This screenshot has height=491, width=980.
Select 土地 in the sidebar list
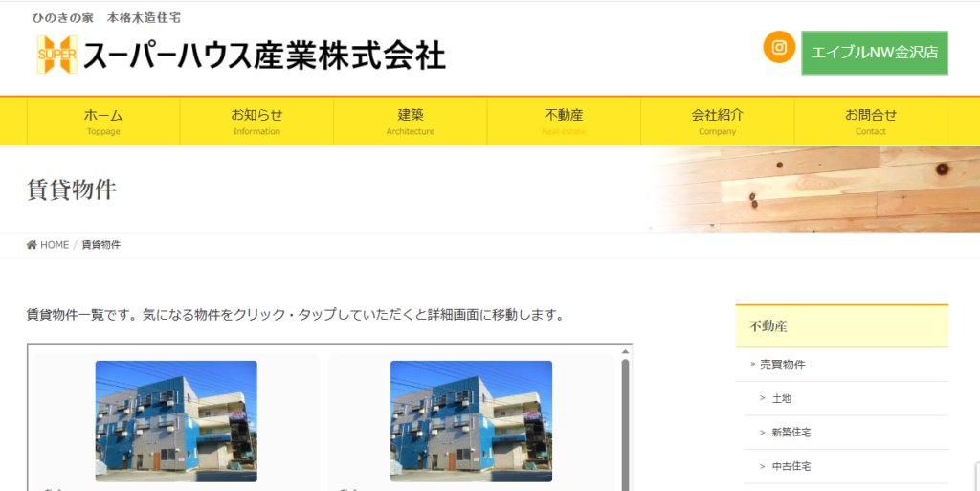coord(781,398)
